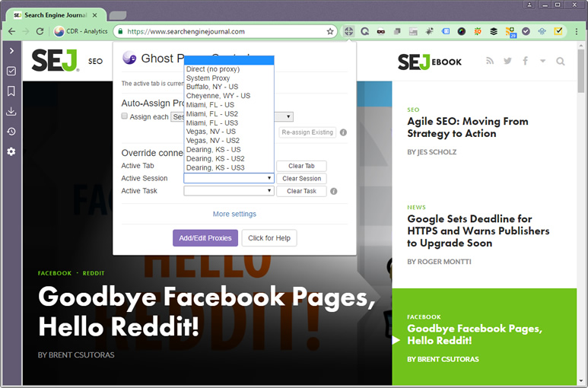Click the orange SQ extension icon

pos(478,31)
